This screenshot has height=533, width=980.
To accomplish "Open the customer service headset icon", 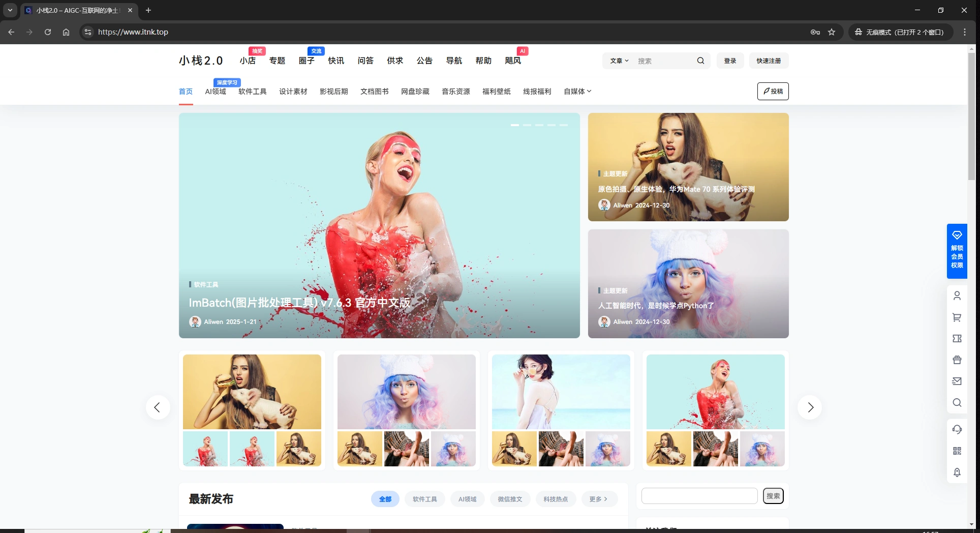I will (957, 429).
